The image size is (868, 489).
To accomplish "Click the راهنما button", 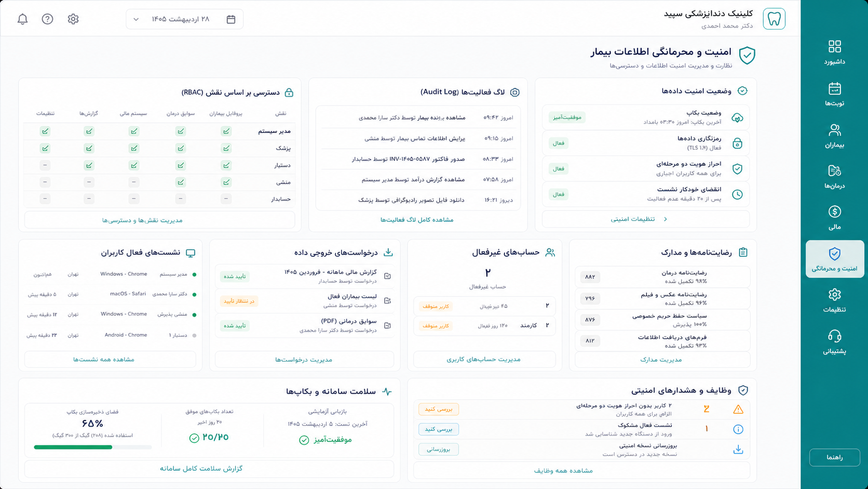I will coord(834,457).
